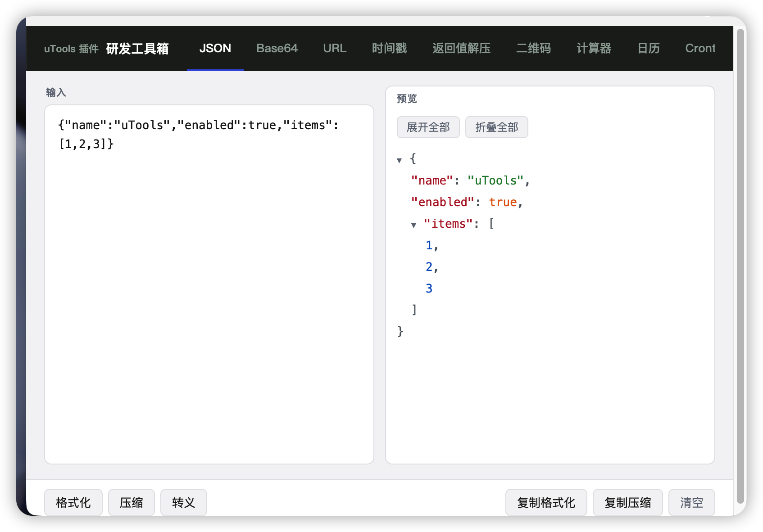Viewport: 763px width, 532px height.
Task: Select the JSON tab
Action: [215, 48]
